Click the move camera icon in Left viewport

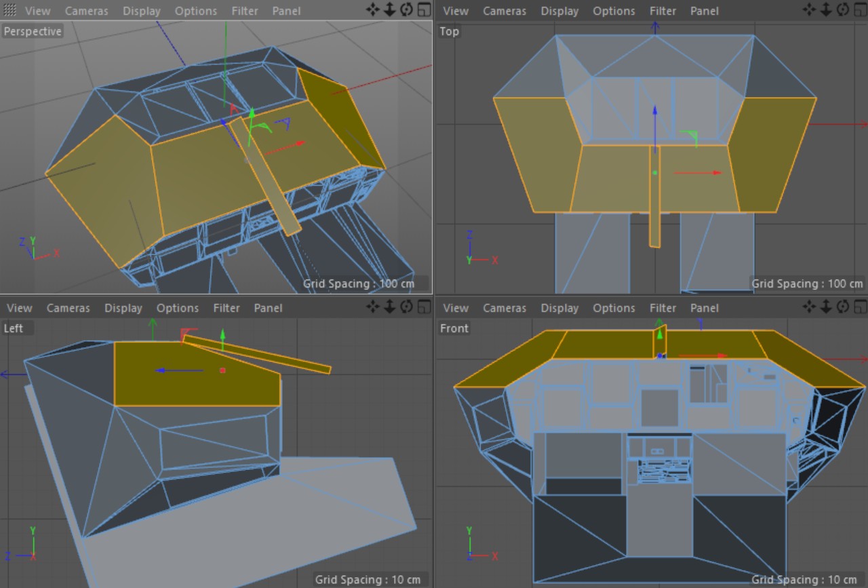click(x=373, y=307)
